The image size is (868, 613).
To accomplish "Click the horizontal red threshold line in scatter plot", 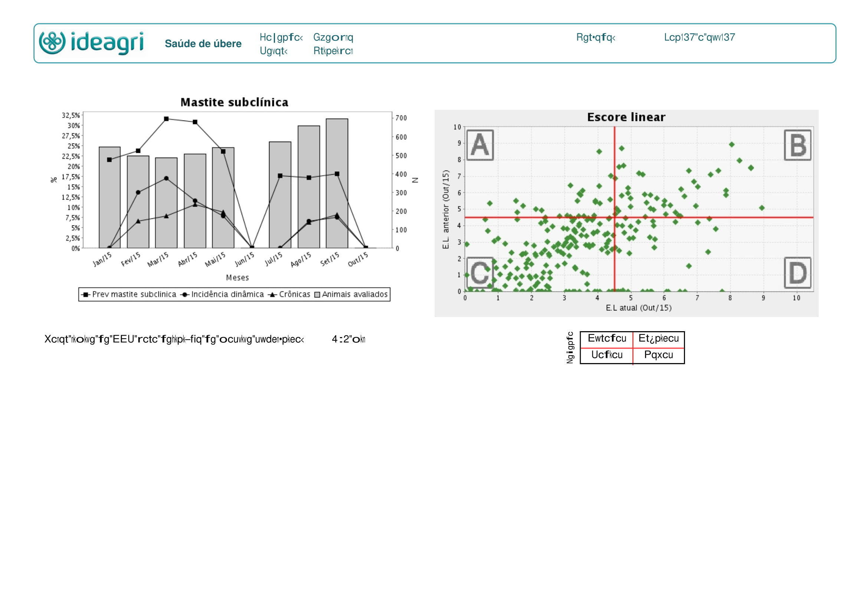I will pos(639,218).
